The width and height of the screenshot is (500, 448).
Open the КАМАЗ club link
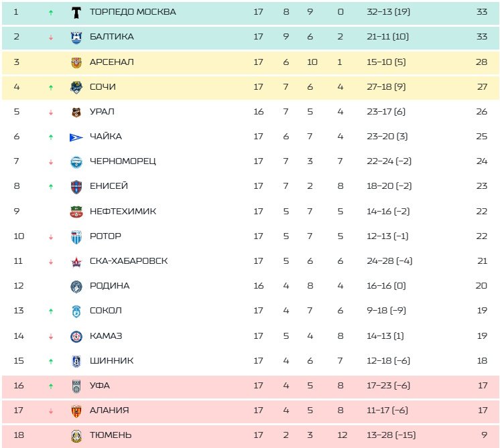(x=106, y=336)
